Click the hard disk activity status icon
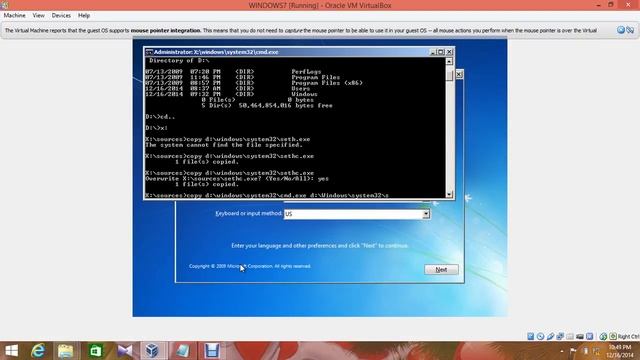Image resolution: width=640 pixels, height=360 pixels. tap(531, 336)
